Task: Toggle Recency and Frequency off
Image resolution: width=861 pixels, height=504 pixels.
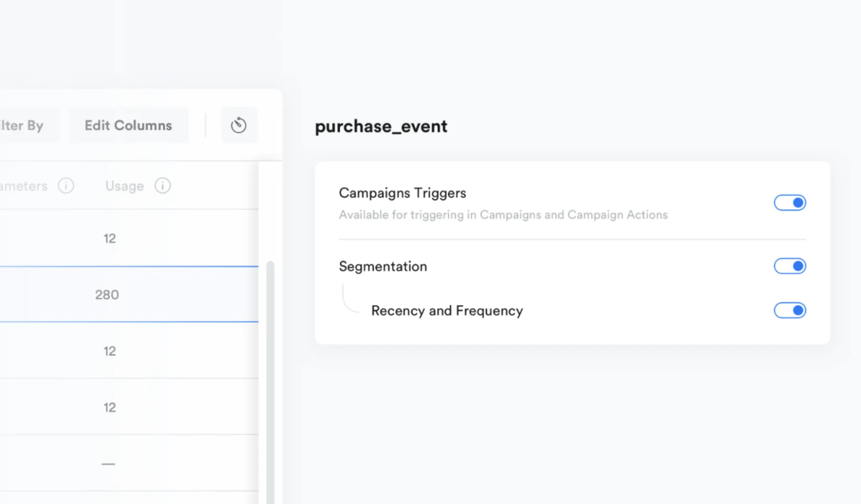Action: coord(790,310)
